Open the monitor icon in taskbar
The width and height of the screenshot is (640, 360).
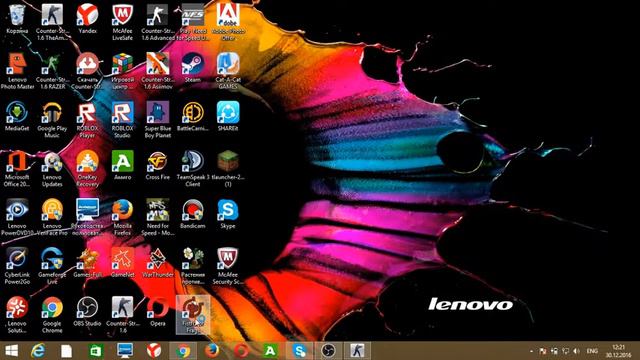pyautogui.click(x=124, y=351)
